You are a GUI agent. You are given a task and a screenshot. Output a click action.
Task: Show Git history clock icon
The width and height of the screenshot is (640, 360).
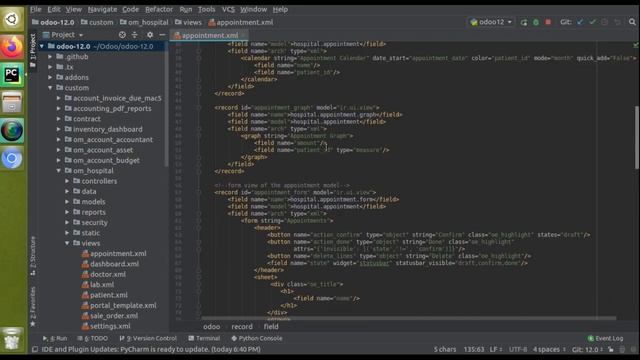tap(604, 22)
